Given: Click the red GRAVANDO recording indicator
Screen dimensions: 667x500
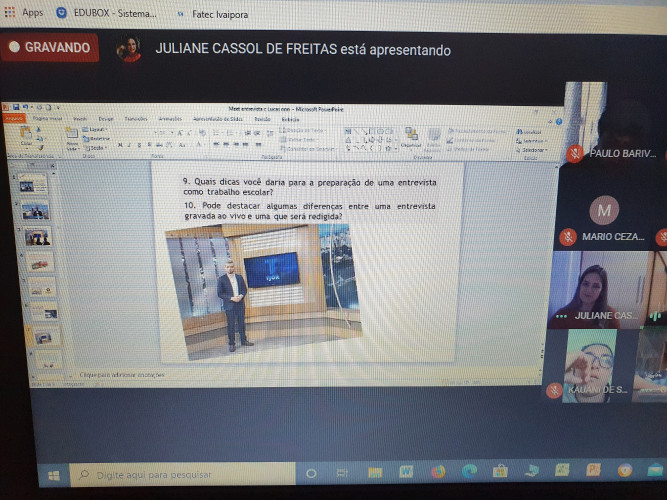Looking at the screenshot, I should click(50, 47).
